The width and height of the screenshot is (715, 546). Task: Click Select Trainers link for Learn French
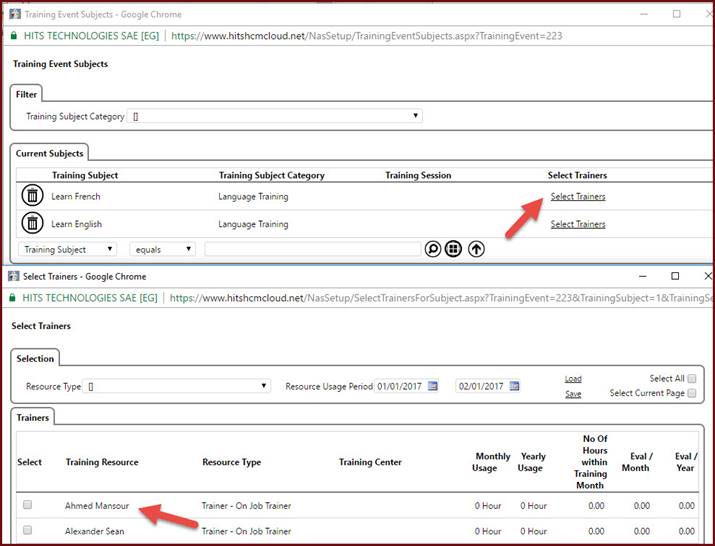577,196
